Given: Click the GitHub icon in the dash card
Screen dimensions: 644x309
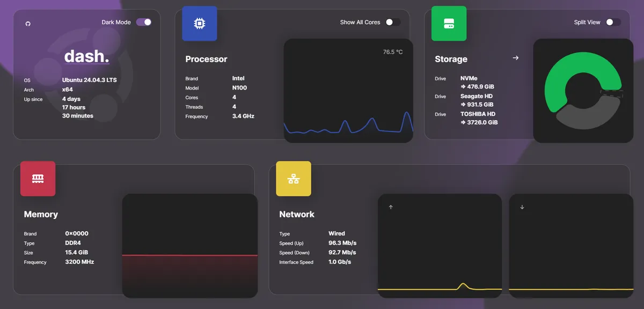Looking at the screenshot, I should click(x=28, y=24).
